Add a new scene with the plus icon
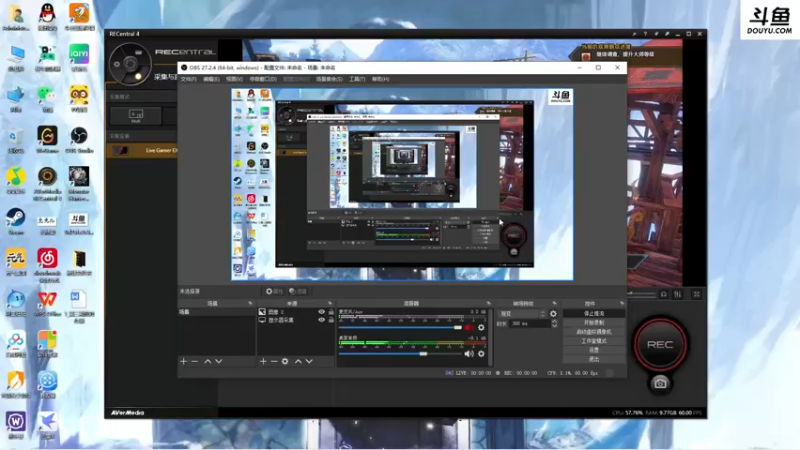The height and width of the screenshot is (450, 800). pos(184,361)
